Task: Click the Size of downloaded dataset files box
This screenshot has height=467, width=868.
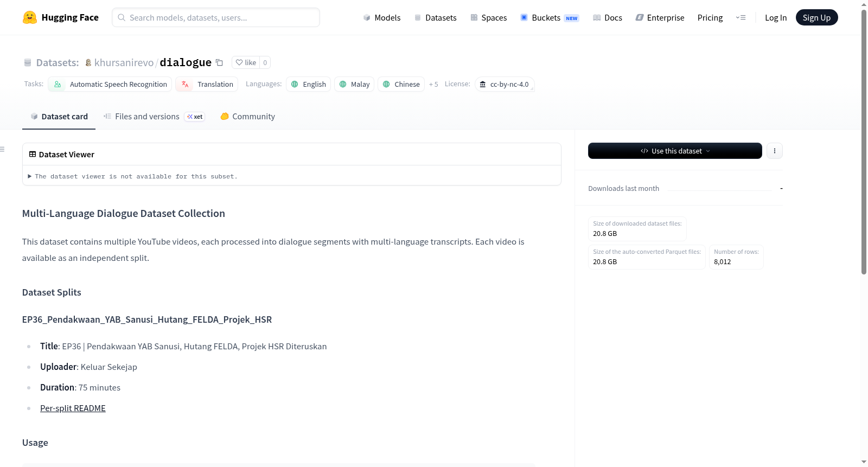Action: [637, 228]
